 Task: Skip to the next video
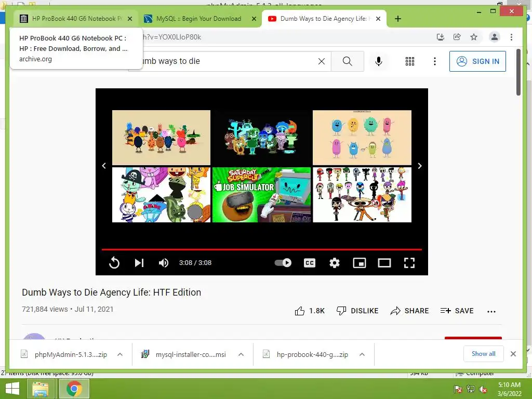(139, 263)
